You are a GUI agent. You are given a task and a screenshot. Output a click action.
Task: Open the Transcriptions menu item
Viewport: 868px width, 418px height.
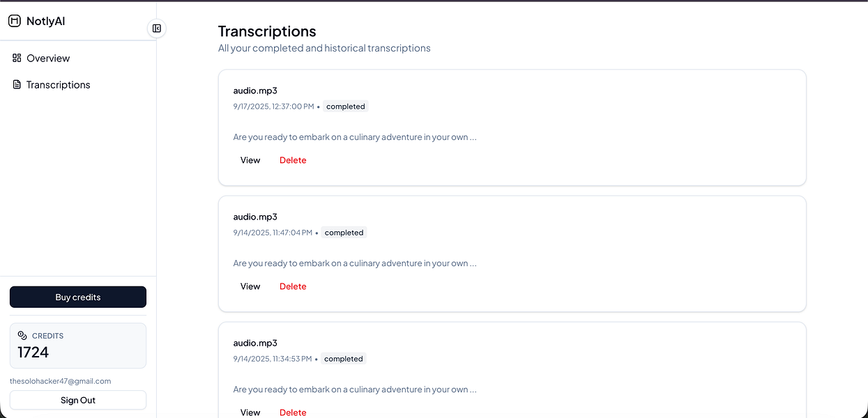pos(58,85)
